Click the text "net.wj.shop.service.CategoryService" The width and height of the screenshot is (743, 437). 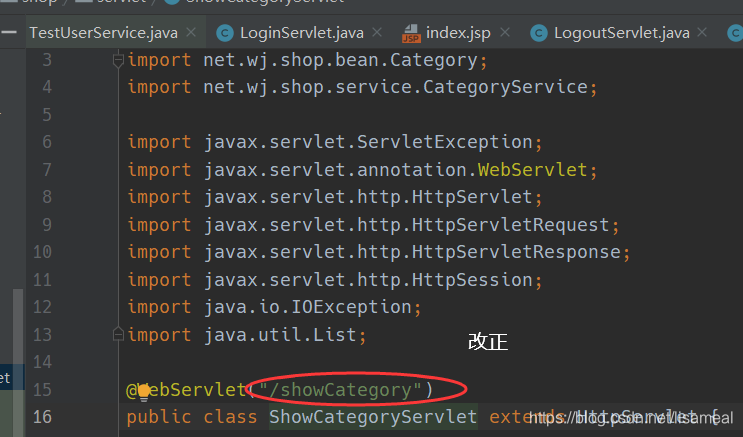(x=396, y=87)
